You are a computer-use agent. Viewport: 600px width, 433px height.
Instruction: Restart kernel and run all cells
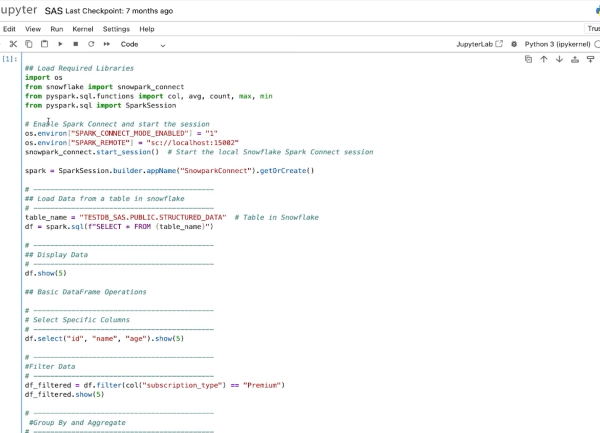107,44
